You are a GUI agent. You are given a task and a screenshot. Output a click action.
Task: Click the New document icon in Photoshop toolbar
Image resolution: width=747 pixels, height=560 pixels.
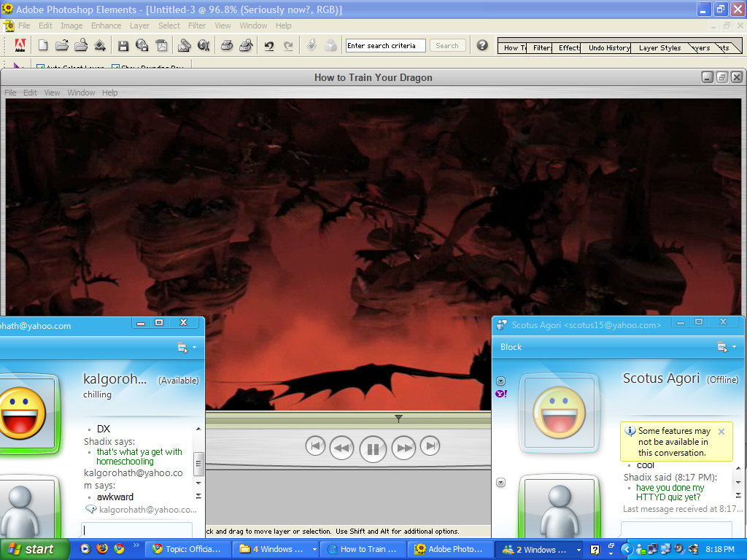[x=43, y=45]
